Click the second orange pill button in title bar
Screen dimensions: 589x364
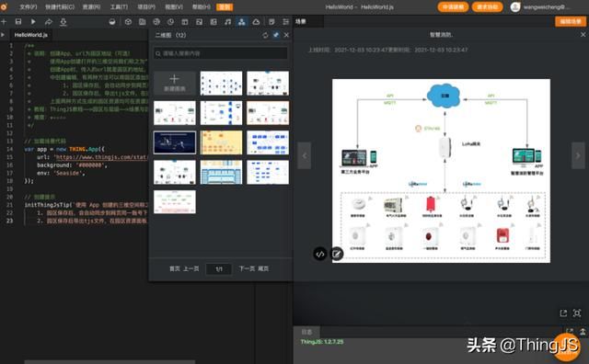487,6
